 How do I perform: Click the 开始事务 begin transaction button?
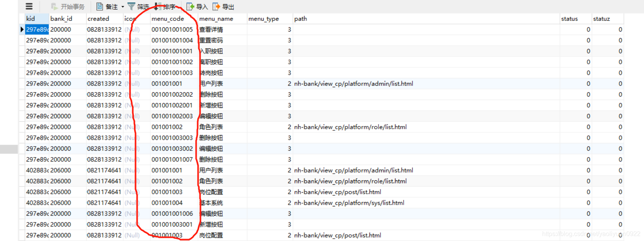68,7
